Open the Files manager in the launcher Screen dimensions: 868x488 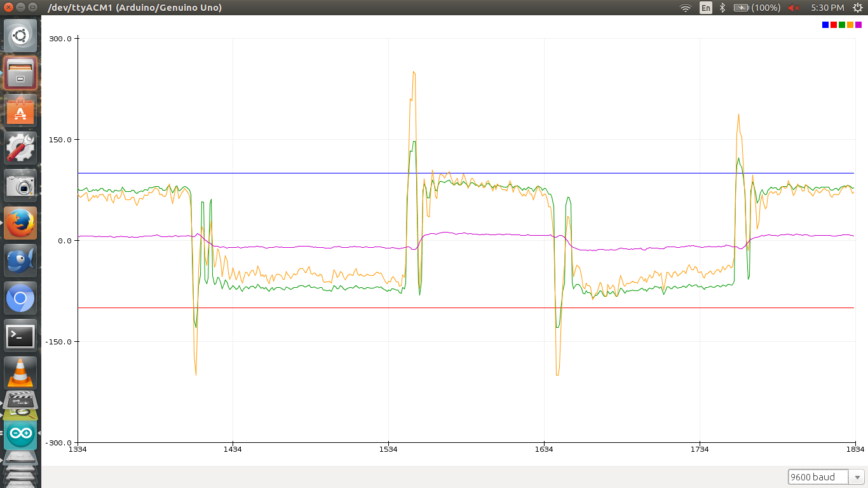point(20,73)
